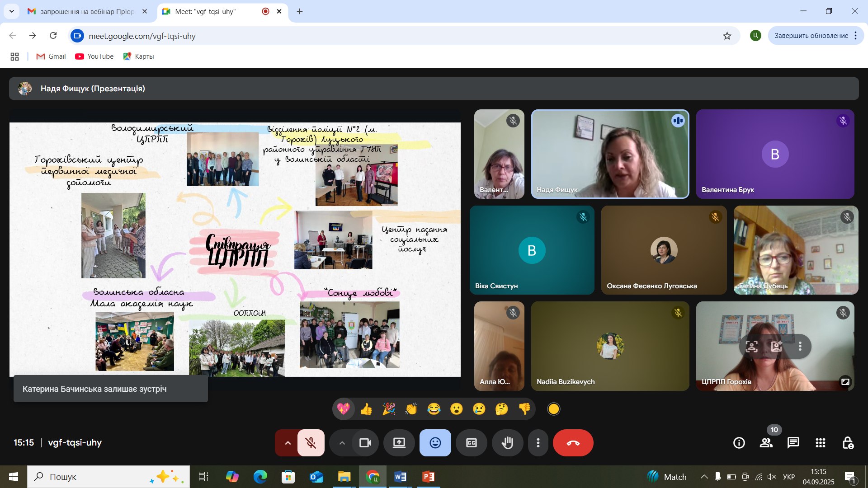Send the clapping hands reaction

tap(411, 409)
